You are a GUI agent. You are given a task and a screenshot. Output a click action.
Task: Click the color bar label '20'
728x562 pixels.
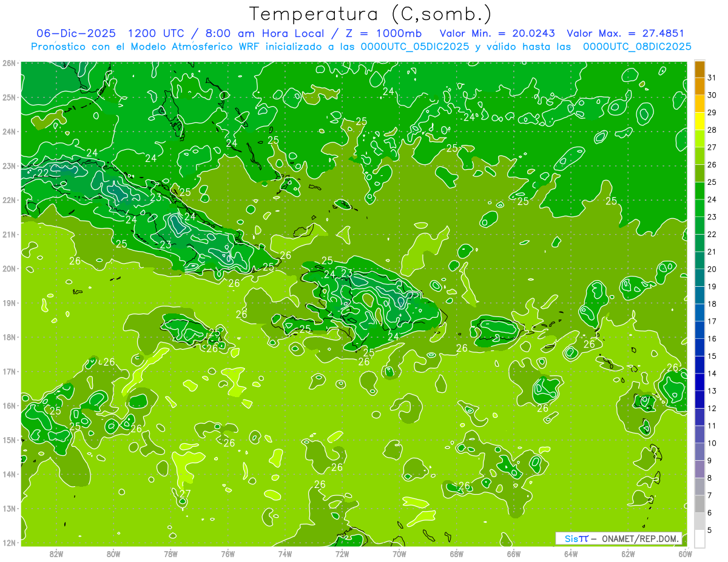coord(712,269)
